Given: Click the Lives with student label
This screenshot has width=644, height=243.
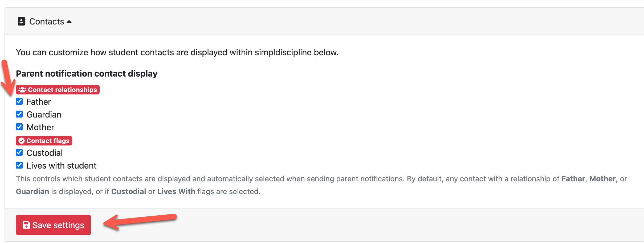Looking at the screenshot, I should (61, 166).
